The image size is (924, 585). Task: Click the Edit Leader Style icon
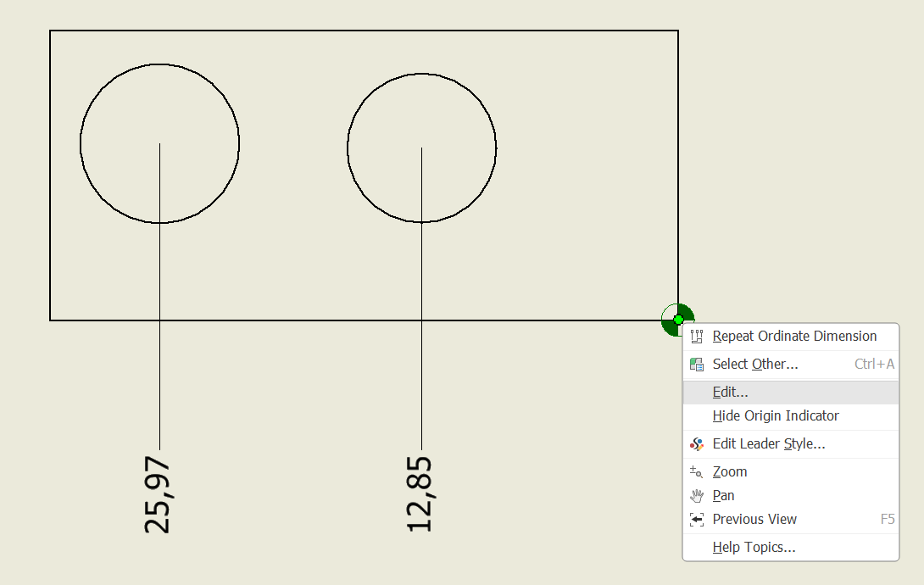[x=697, y=444]
